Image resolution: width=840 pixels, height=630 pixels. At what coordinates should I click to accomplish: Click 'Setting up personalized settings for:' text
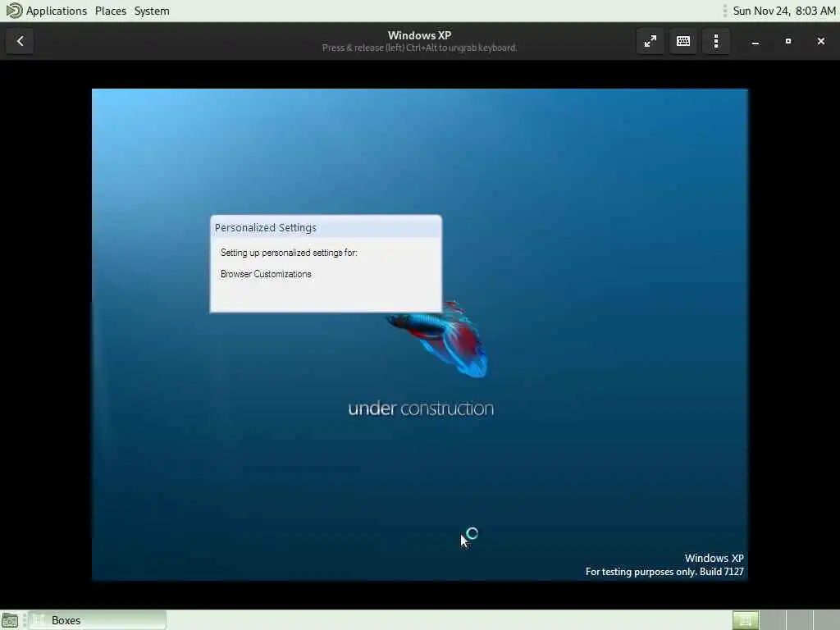[x=289, y=253]
